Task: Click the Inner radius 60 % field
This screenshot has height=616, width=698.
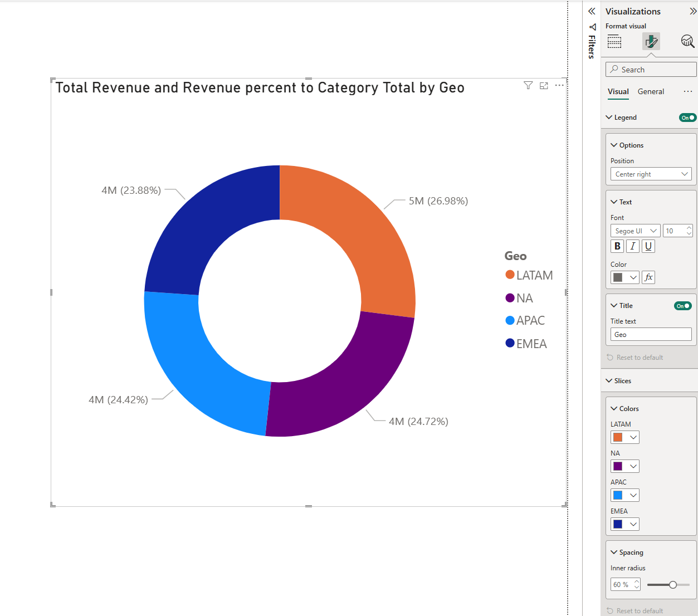Action: pos(626,584)
